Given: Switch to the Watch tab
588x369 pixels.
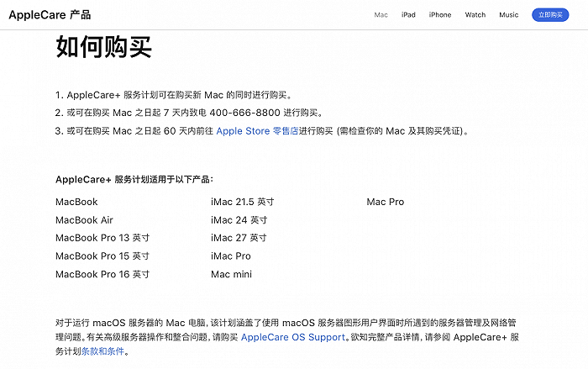Looking at the screenshot, I should point(475,15).
